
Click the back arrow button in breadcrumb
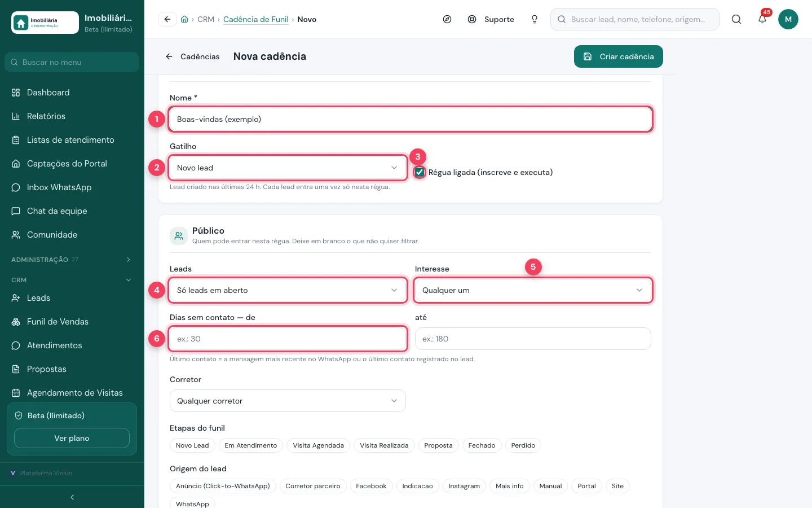[x=167, y=19]
